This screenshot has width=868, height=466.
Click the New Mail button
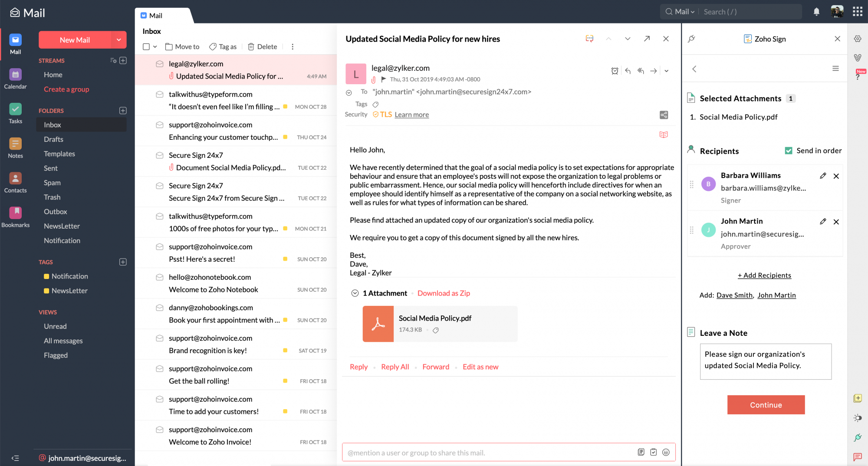coord(75,39)
